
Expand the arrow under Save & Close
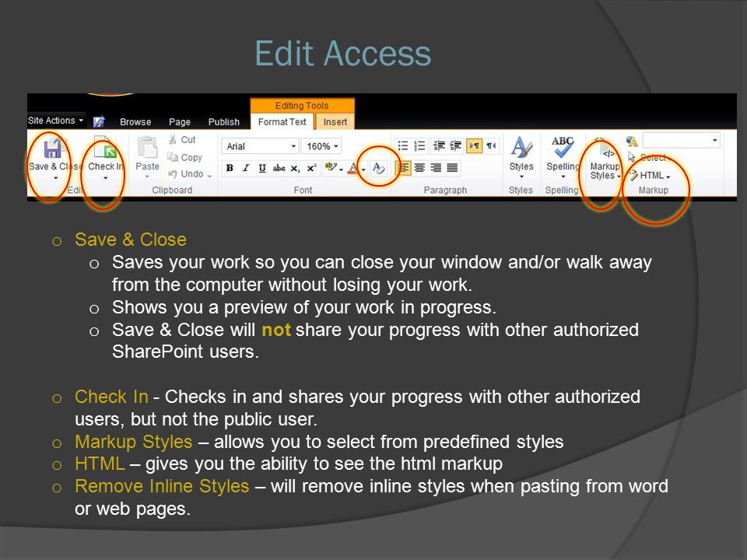(x=56, y=178)
